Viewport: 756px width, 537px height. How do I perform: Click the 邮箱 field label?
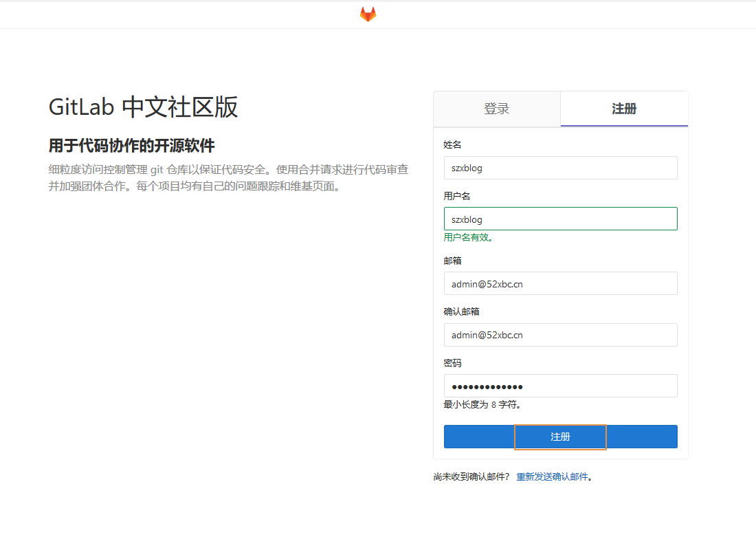(x=452, y=261)
